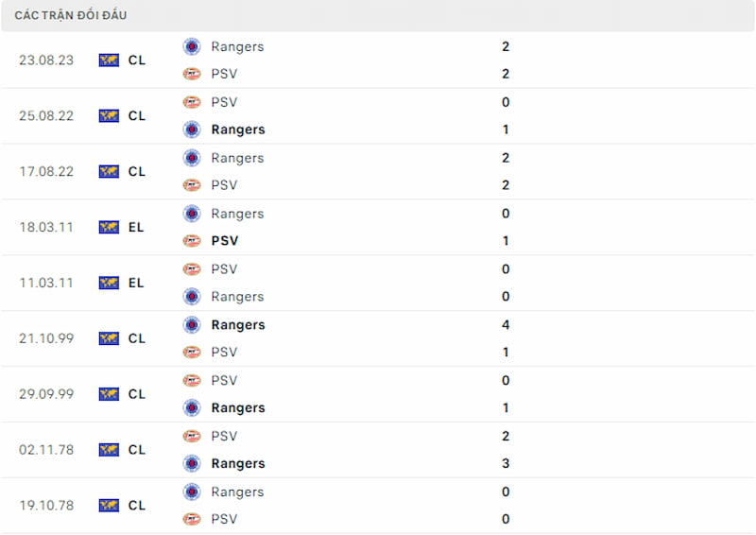Click the world flag icon beside 29.09.99
This screenshot has width=756, height=535.
tap(109, 394)
